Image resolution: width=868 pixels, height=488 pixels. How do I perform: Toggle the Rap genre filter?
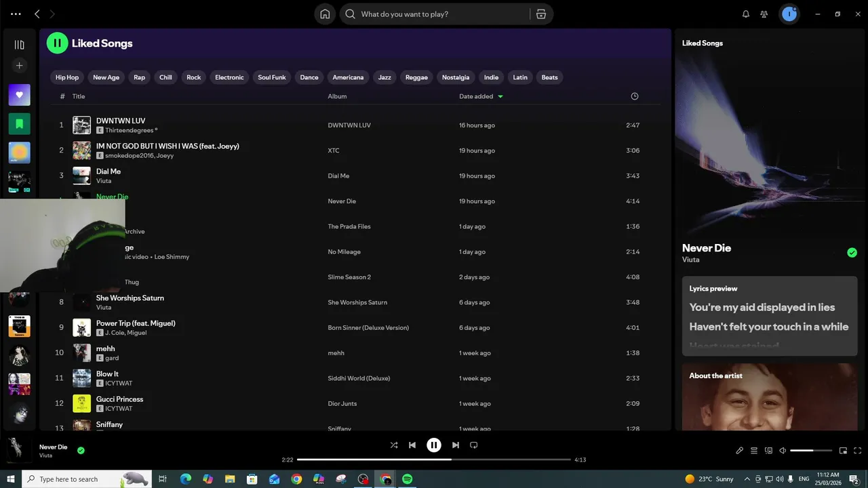139,77
